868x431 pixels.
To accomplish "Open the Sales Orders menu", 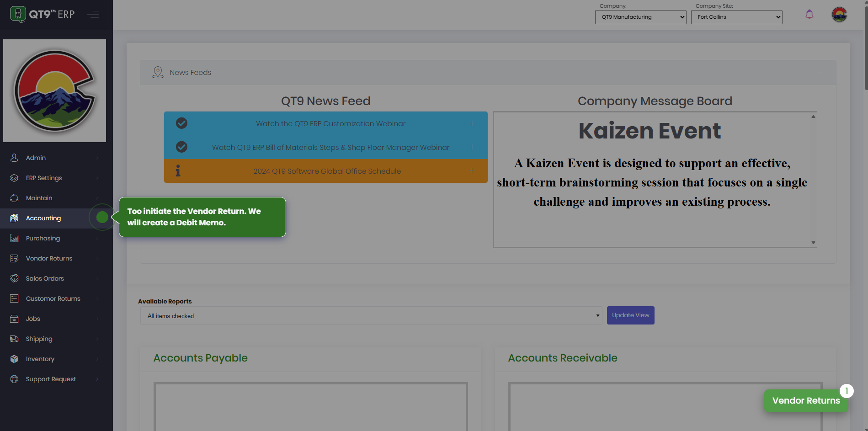I will pyautogui.click(x=45, y=278).
